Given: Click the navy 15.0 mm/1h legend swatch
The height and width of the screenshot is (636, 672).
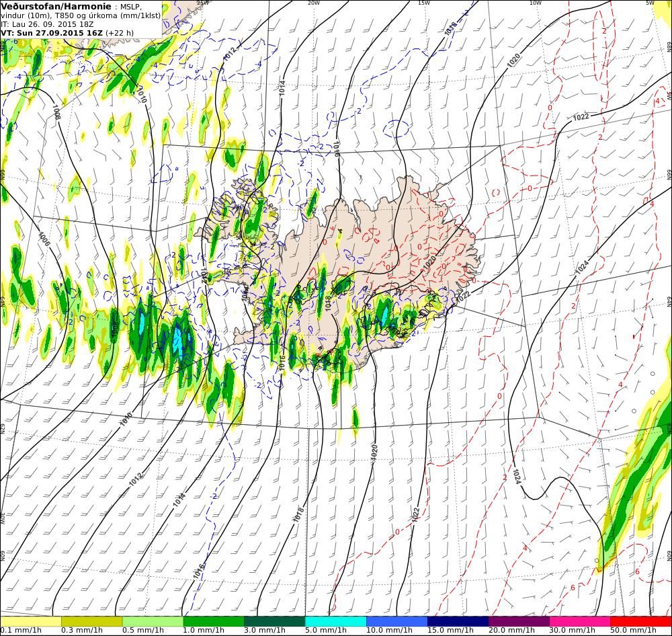Looking at the screenshot, I should click(x=458, y=621).
